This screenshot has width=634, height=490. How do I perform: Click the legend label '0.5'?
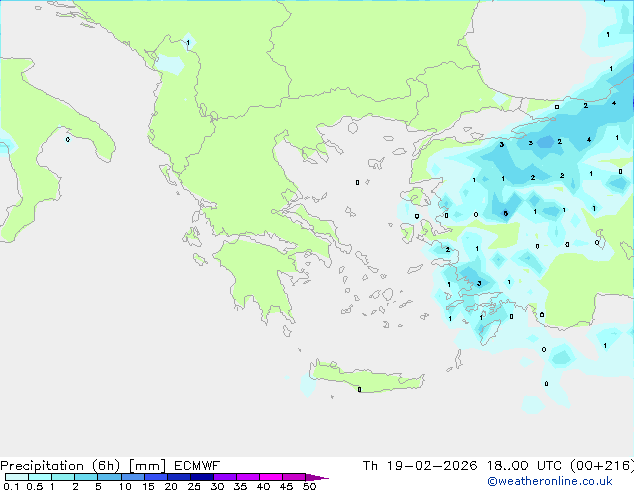pos(34,486)
